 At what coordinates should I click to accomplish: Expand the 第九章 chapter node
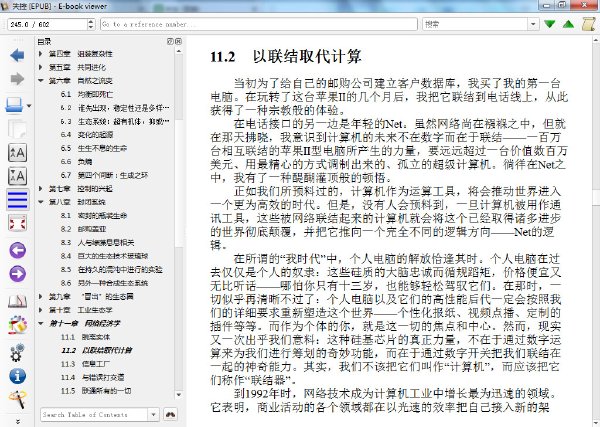point(41,297)
